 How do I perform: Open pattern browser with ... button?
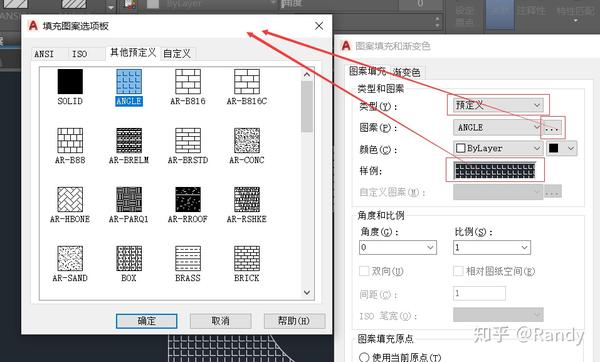tap(553, 128)
